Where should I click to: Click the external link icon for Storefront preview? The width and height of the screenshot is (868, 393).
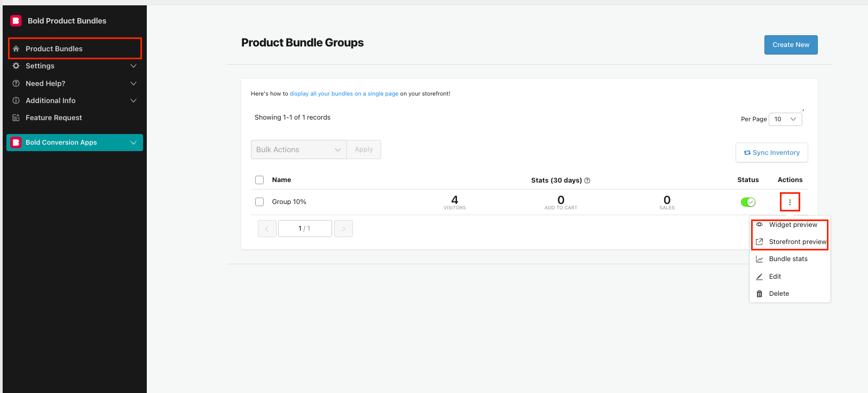point(759,242)
